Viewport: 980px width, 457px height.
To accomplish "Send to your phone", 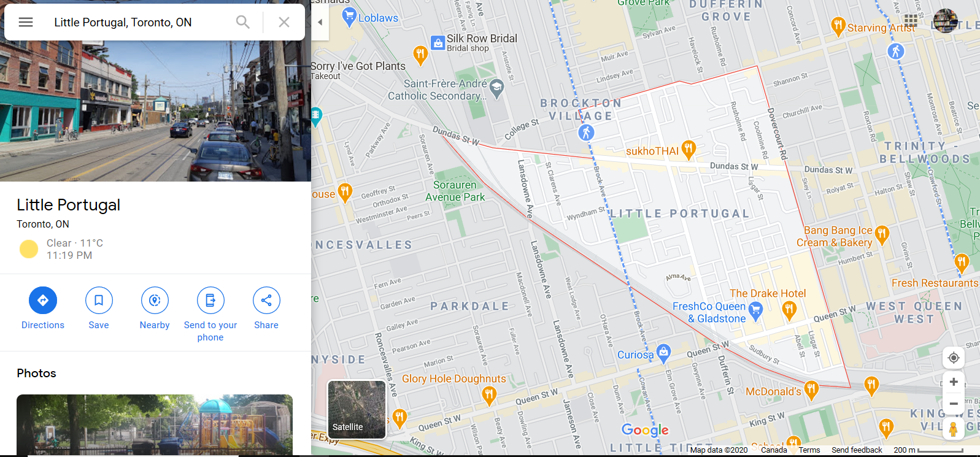I will point(210,314).
